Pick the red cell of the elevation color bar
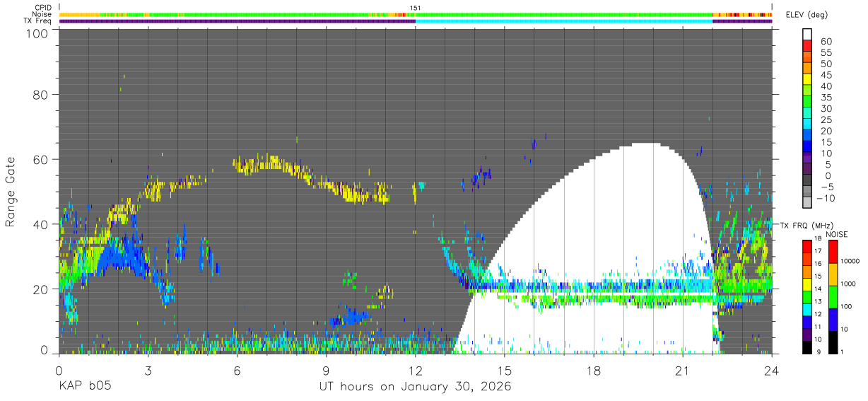Screen dimensions: 868x401 coord(807,45)
